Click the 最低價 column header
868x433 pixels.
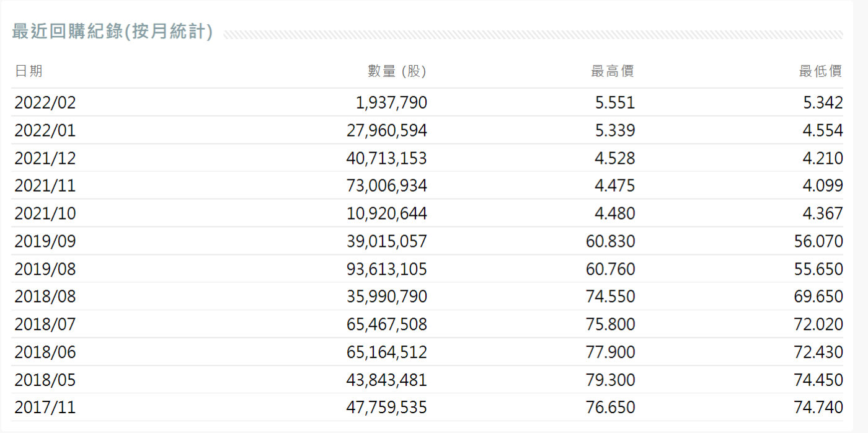pos(820,71)
